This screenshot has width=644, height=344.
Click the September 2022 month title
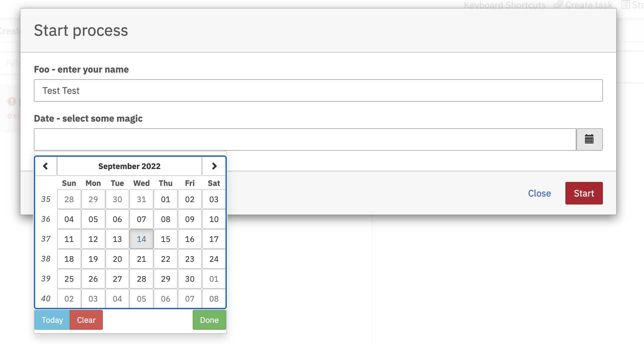pos(129,166)
